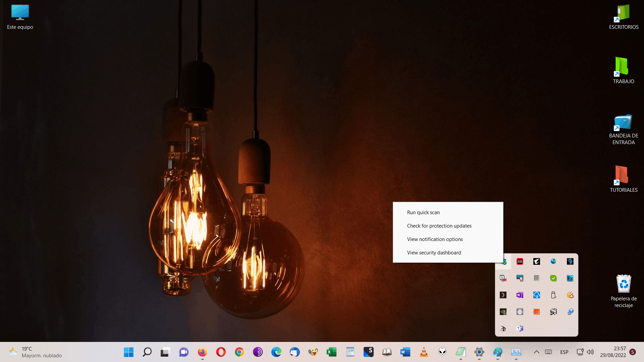Screen dimensions: 644x362
Task: Open Firefox from the taskbar
Action: (x=202, y=352)
